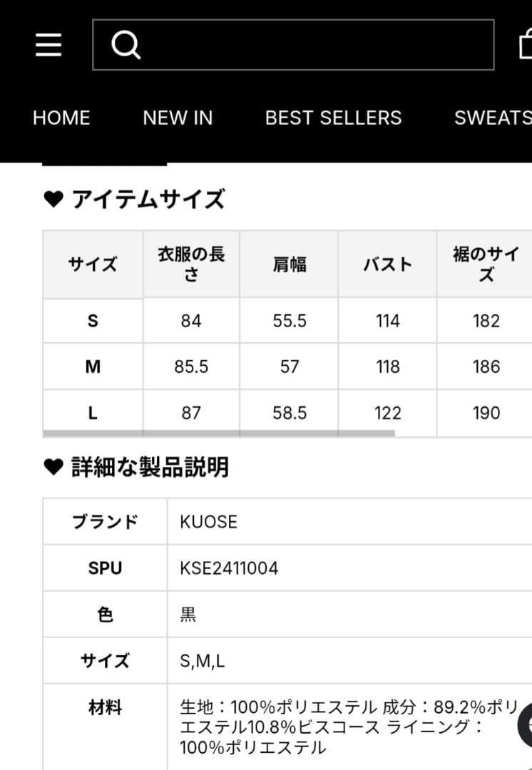532x770 pixels.
Task: Click the SPU code KSE2411004
Action: point(228,568)
